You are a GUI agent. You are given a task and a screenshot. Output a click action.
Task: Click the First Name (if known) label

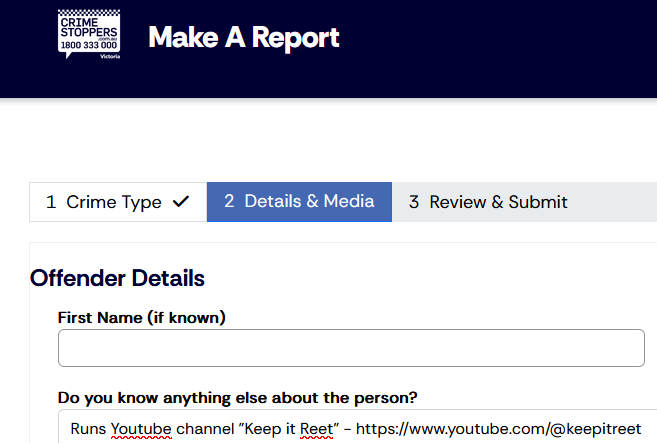(x=142, y=318)
